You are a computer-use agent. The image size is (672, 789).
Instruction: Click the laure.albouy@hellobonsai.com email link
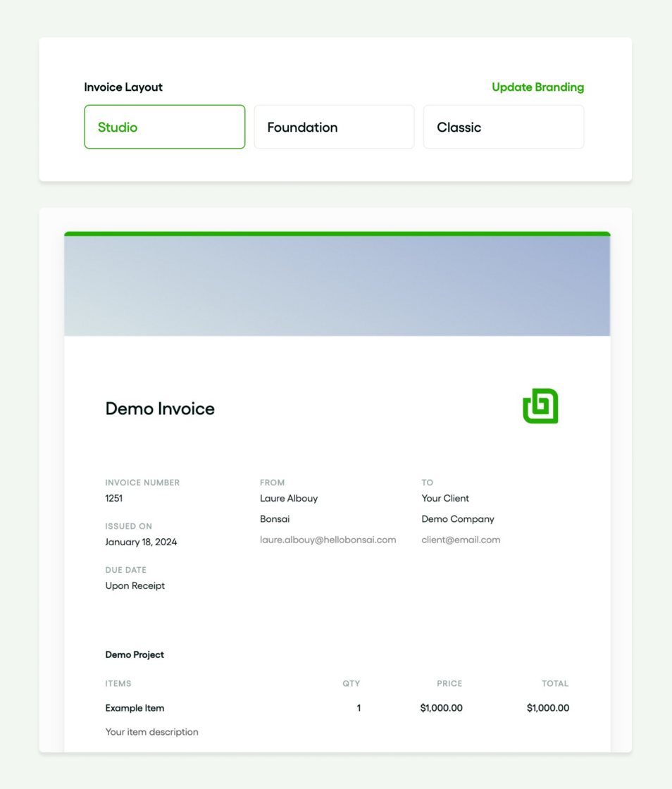point(328,540)
